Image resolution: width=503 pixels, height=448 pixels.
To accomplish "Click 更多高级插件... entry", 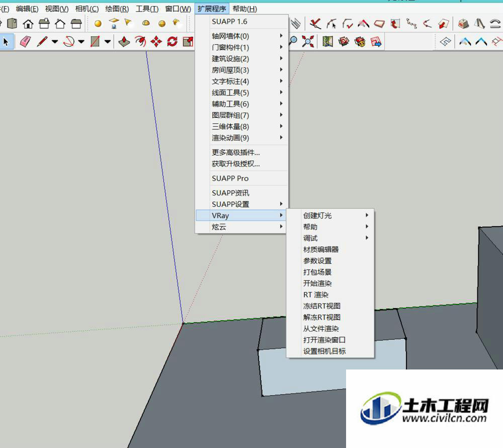I will pyautogui.click(x=241, y=153).
